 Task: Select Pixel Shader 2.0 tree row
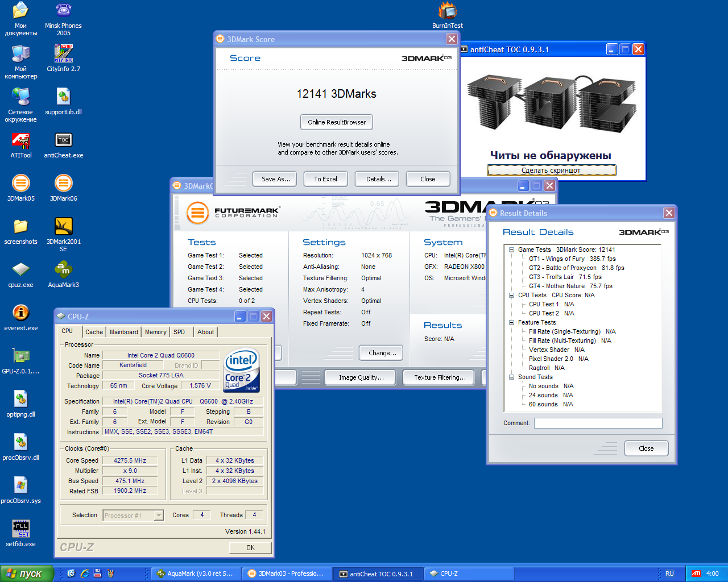pyautogui.click(x=559, y=359)
